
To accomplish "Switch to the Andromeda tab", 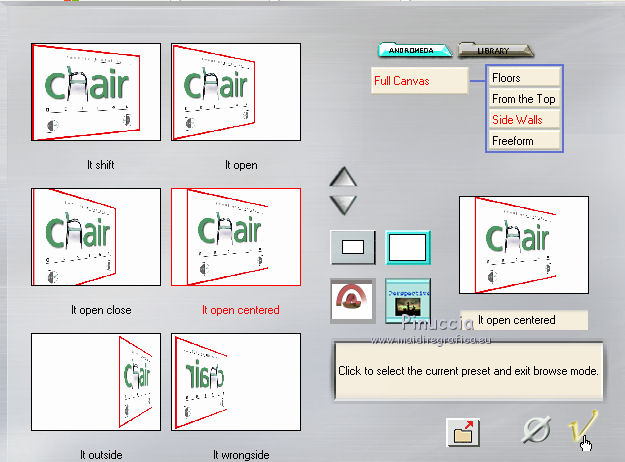I will pos(415,50).
